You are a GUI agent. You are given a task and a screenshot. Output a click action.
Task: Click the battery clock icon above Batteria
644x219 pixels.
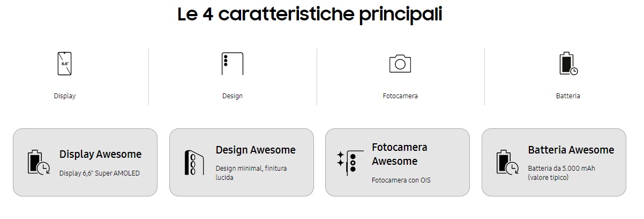tap(568, 63)
